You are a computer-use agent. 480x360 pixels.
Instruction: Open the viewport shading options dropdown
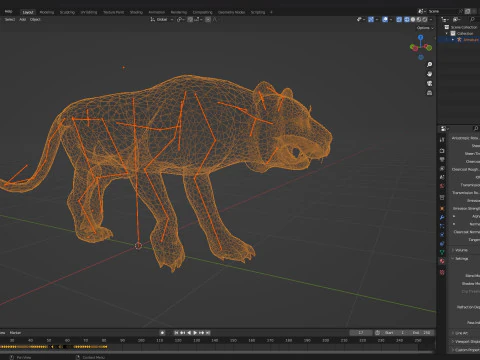[431, 20]
